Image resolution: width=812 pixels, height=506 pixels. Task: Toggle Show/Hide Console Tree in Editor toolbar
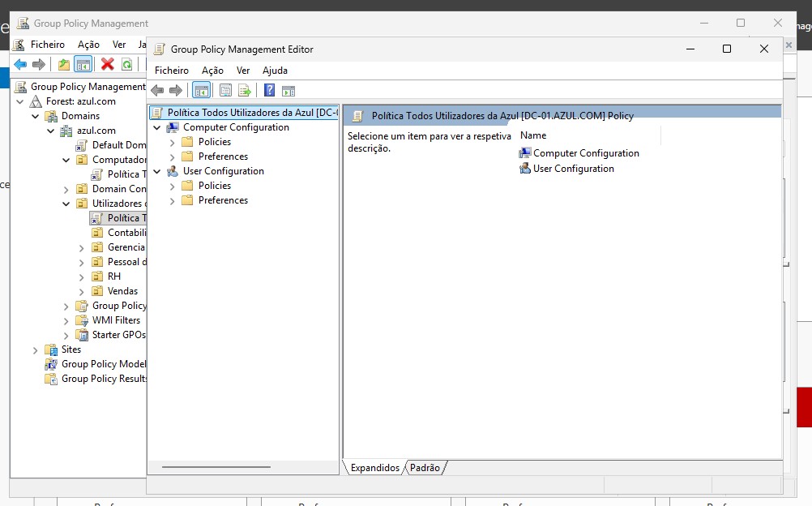tap(202, 91)
